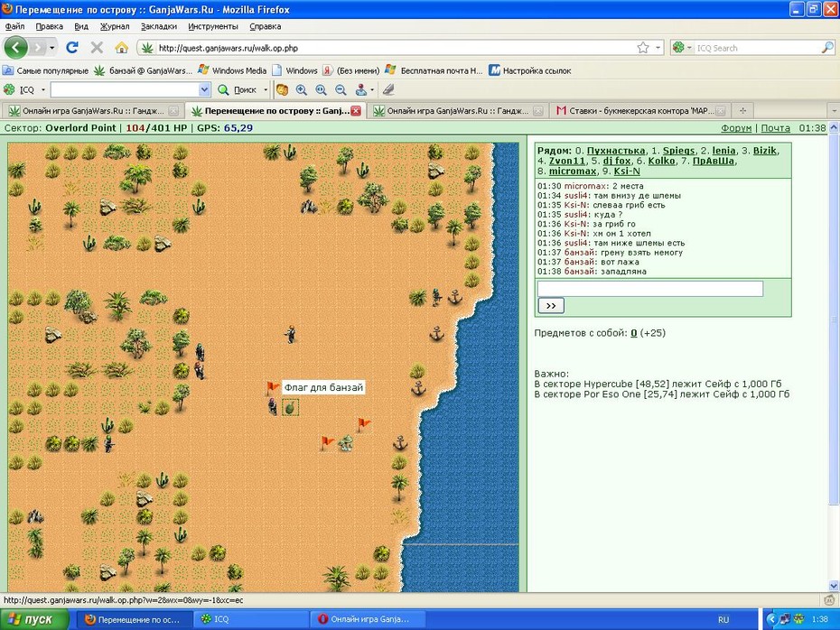
Task: Open the Закладки menu
Action: click(159, 26)
